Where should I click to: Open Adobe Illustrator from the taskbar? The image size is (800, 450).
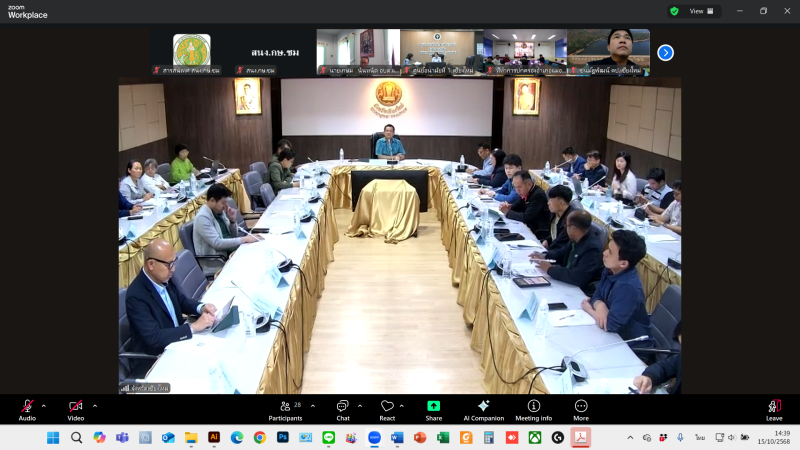pyautogui.click(x=214, y=437)
